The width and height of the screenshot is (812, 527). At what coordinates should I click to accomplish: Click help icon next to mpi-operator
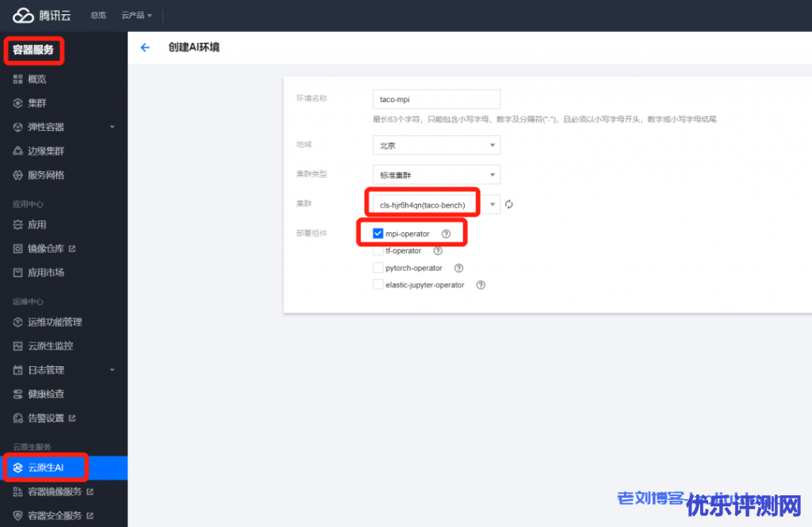tap(446, 234)
